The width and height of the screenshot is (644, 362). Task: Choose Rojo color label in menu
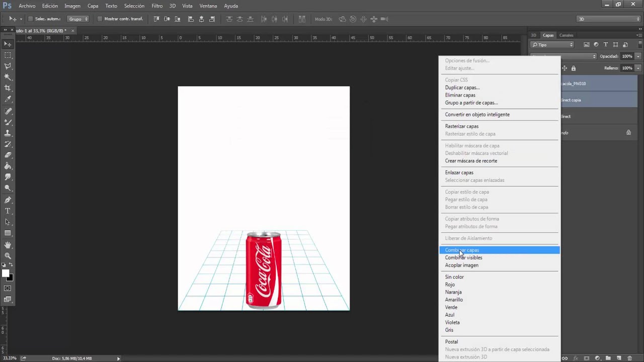pos(499,285)
